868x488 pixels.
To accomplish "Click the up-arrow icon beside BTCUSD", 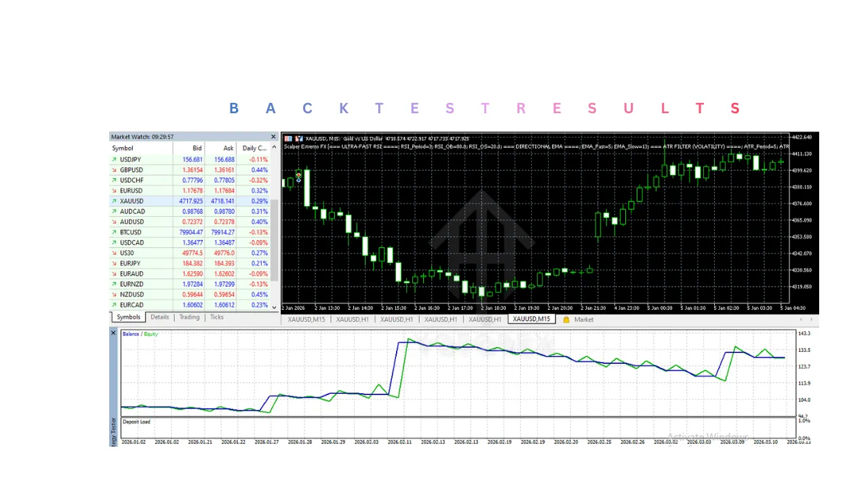I will coord(114,232).
